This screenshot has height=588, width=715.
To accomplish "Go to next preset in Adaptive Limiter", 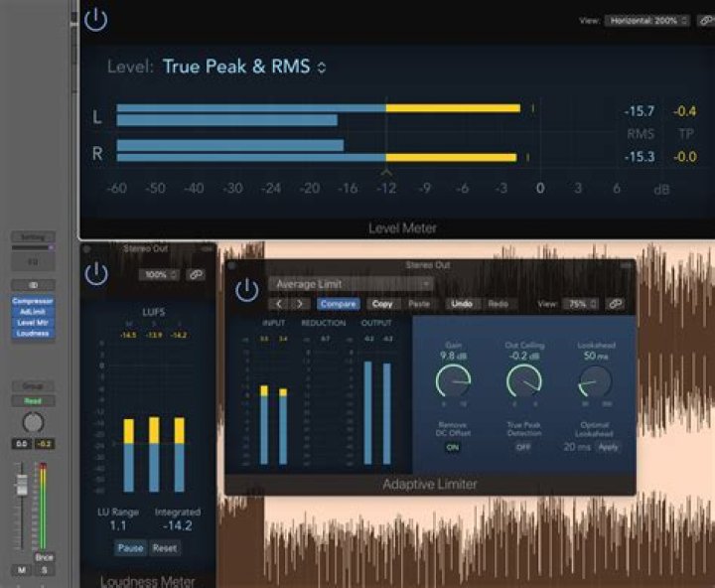I will (300, 304).
